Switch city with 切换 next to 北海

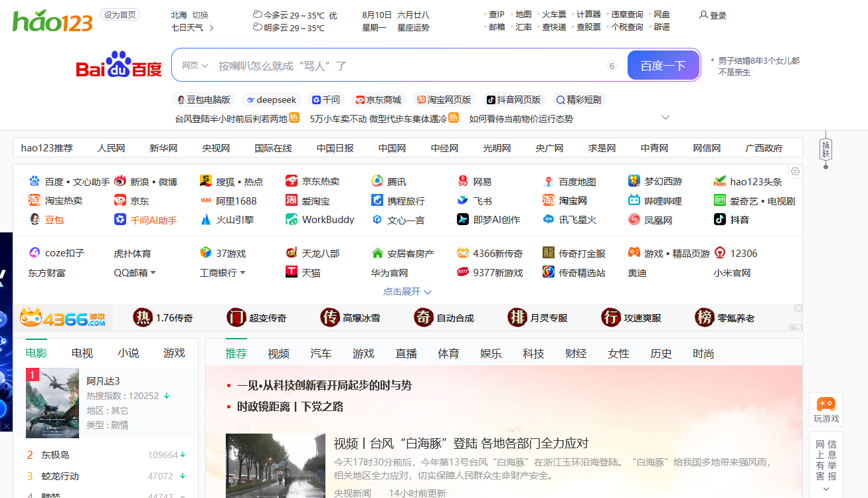200,15
